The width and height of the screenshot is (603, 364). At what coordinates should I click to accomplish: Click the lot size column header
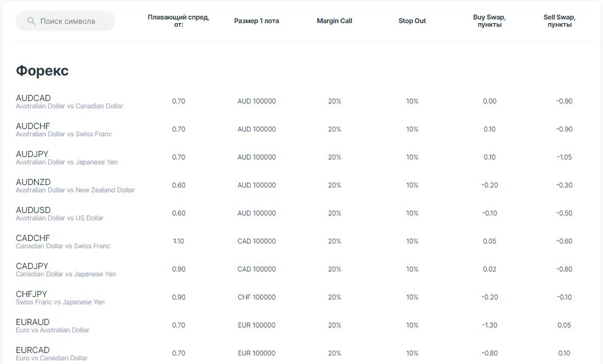point(256,21)
